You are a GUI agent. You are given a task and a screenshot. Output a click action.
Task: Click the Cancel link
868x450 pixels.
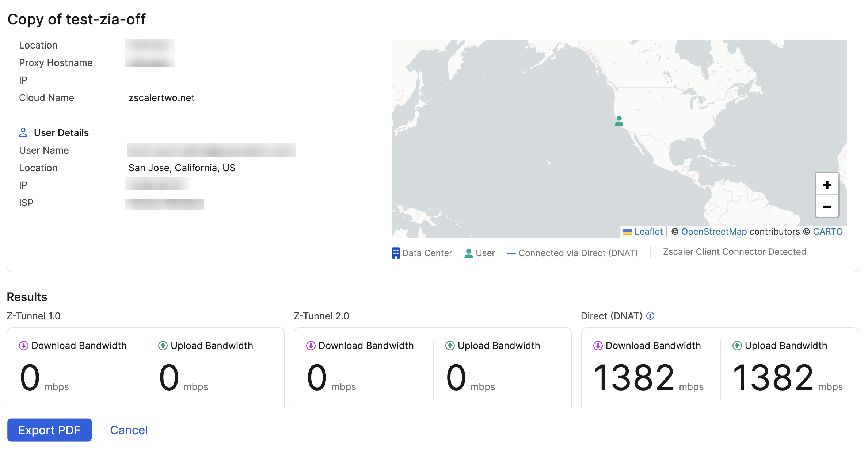pos(129,430)
